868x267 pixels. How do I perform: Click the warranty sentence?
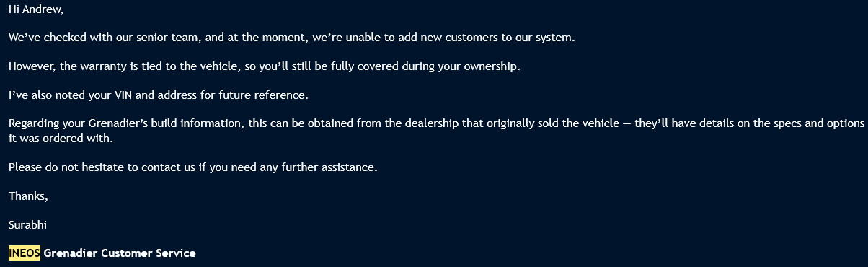265,66
